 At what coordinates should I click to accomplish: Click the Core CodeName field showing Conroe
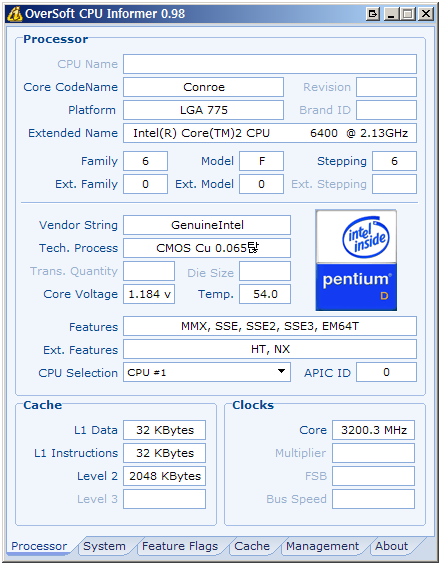[x=204, y=87]
